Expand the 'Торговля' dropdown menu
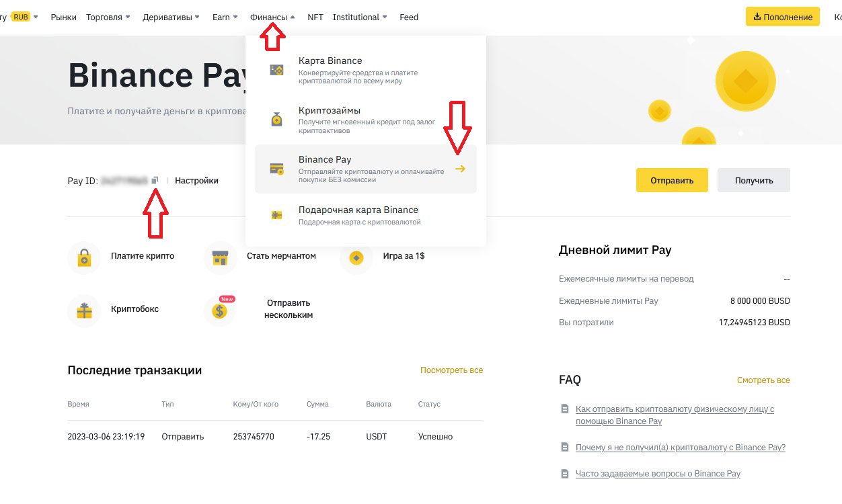Screen dimensions: 842x504 (x=108, y=17)
